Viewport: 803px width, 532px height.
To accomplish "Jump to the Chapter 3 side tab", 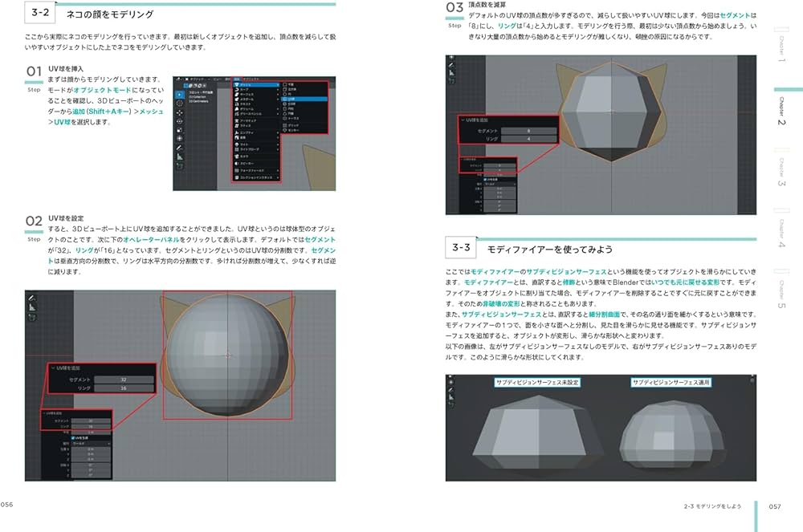I will pos(781,171).
